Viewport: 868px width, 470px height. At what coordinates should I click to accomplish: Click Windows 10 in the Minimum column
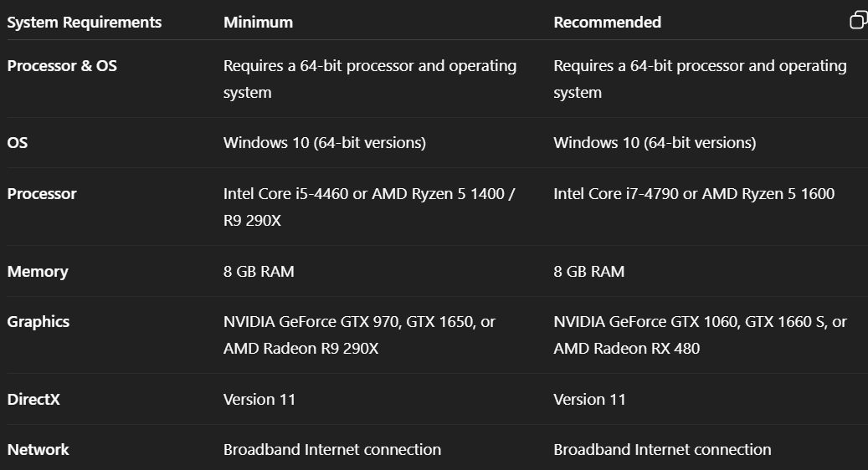(x=324, y=143)
